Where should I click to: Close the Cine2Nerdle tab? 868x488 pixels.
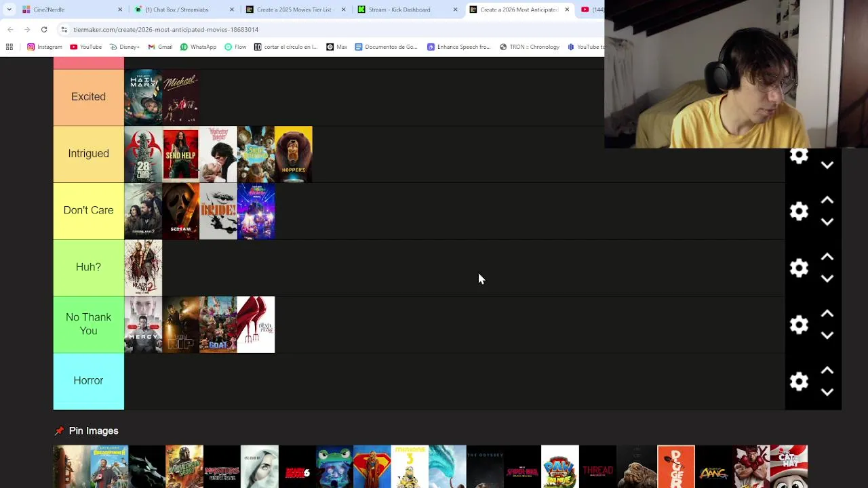120,9
